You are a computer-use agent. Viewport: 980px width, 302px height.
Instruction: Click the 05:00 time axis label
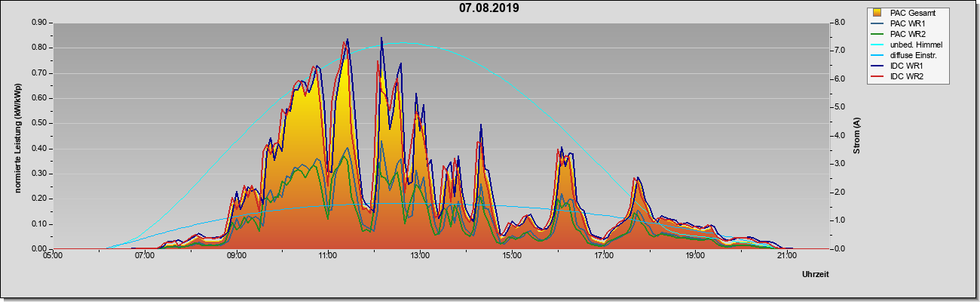click(53, 257)
